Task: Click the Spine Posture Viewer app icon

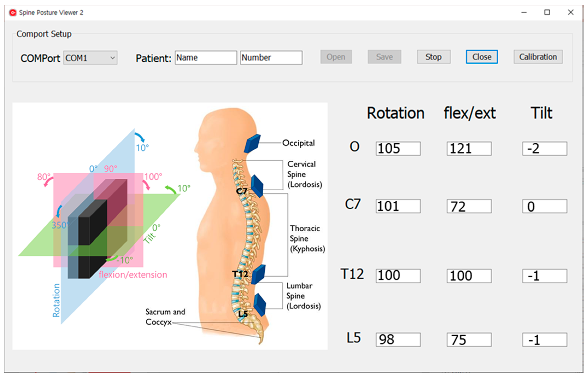Action: pos(13,12)
